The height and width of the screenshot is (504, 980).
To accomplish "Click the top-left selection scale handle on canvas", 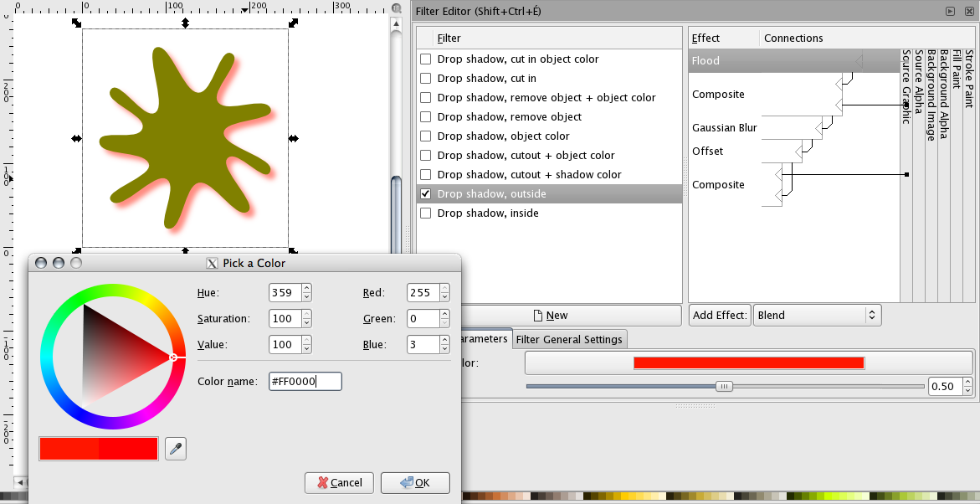I will coord(77,23).
